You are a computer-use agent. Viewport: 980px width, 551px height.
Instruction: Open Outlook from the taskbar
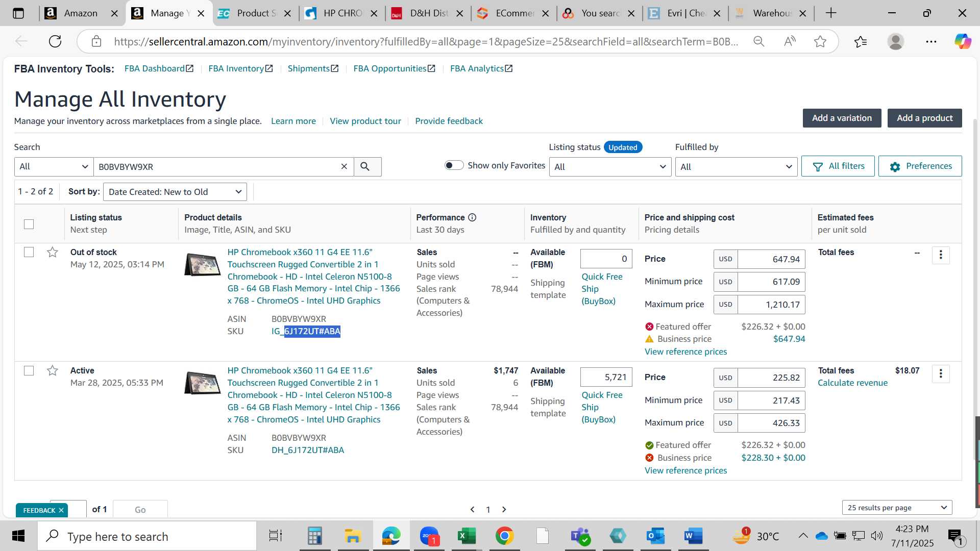pos(655,536)
